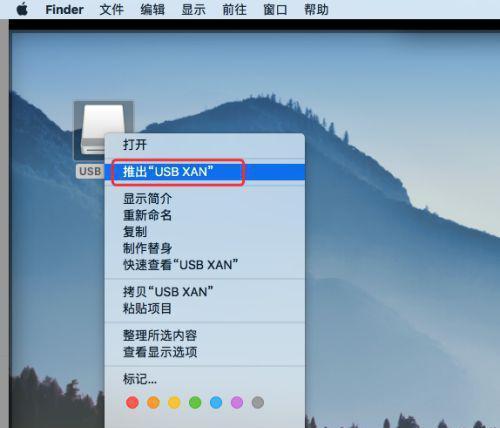This screenshot has width=500, height=428.
Task: Apply the purple tag color
Action: click(x=237, y=402)
